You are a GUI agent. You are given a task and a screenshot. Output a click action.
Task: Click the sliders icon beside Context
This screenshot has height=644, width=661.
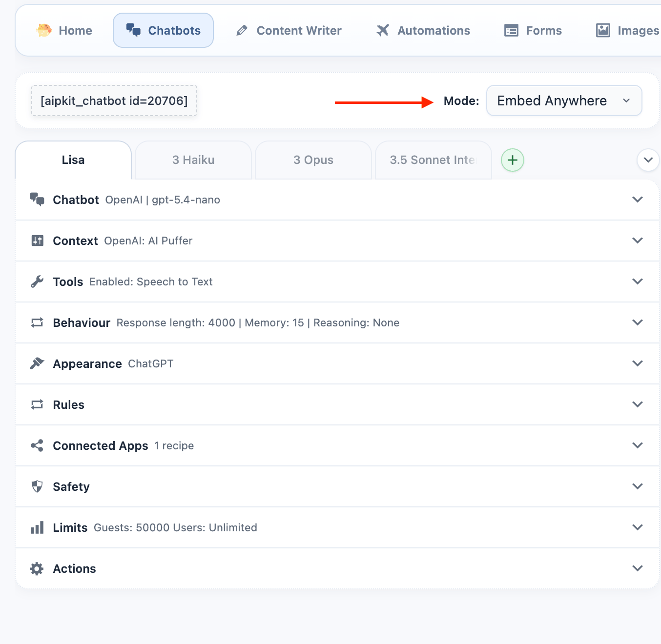click(x=37, y=241)
